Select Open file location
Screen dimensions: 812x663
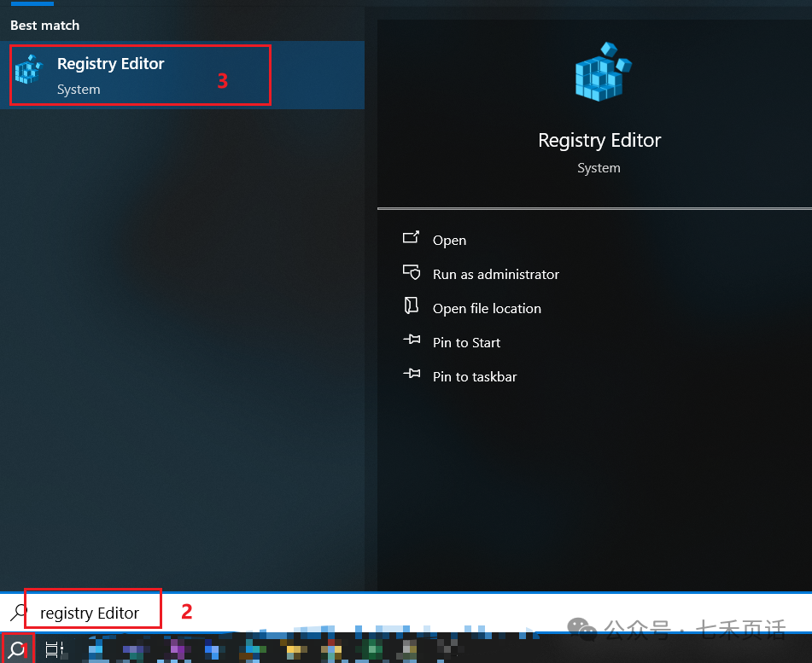tap(487, 309)
